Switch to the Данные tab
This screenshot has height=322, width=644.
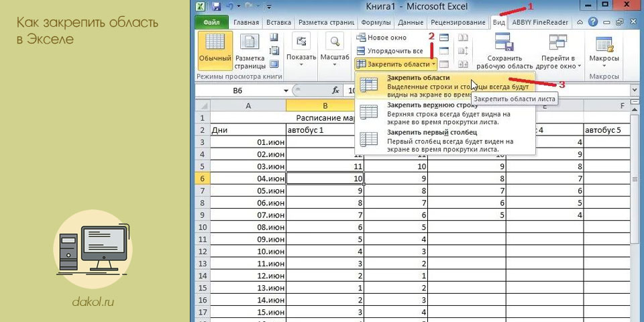tap(411, 23)
